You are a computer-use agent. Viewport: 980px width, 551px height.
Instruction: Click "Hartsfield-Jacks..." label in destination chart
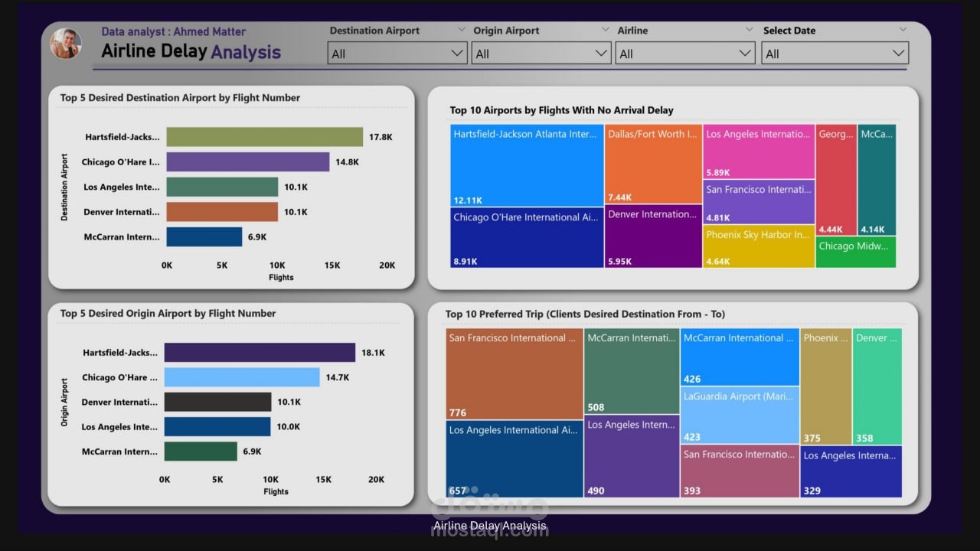tap(122, 137)
